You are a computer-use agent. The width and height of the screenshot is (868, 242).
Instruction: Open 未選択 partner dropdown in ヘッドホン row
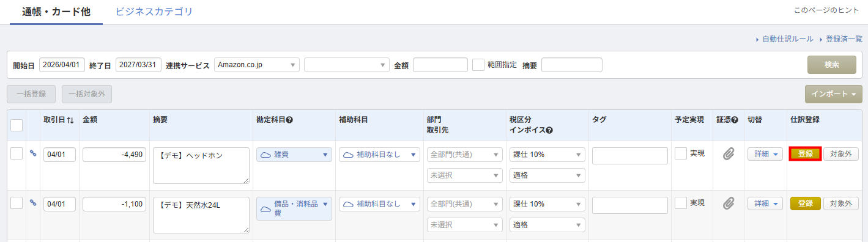464,175
